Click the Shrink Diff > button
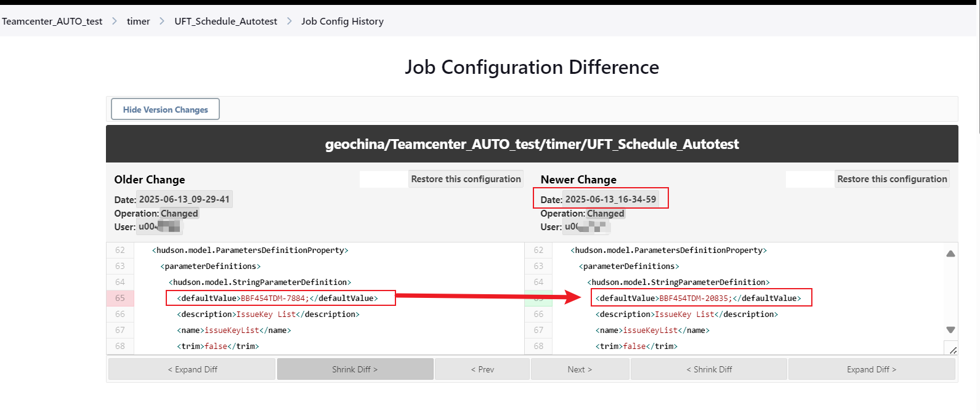This screenshot has height=413, width=980. point(355,369)
